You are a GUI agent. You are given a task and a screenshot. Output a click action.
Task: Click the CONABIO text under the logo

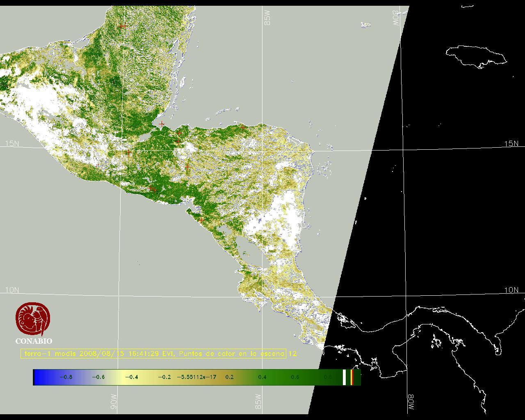tap(34, 341)
